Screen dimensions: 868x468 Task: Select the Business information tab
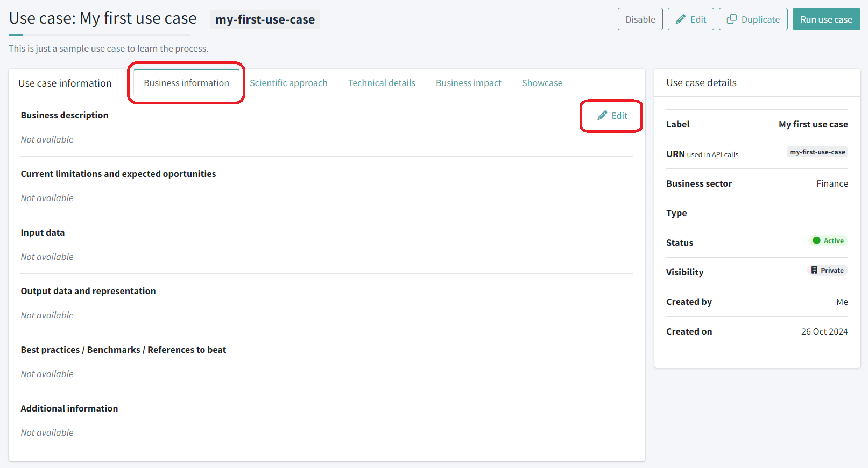coord(186,83)
